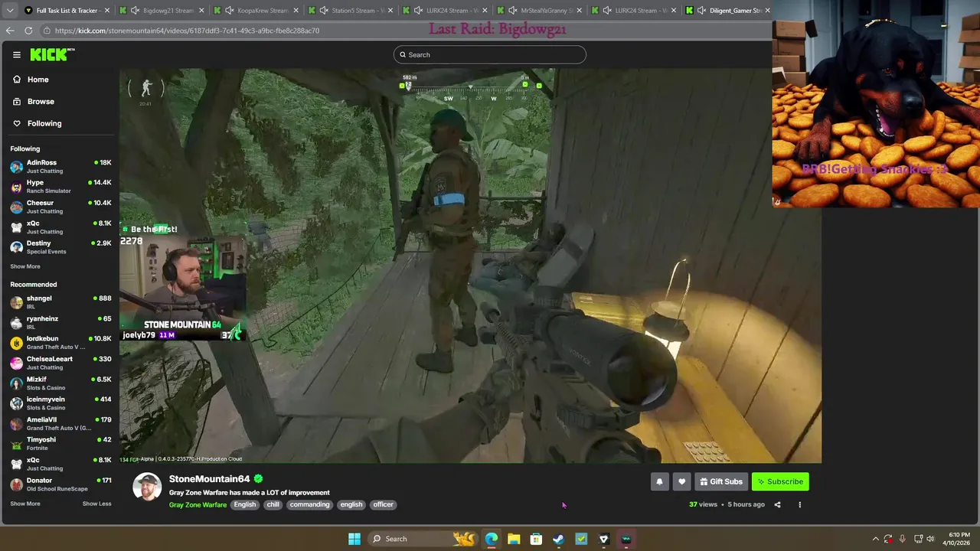
Task: Click AdinRoss avatar in Following list
Action: point(16,167)
